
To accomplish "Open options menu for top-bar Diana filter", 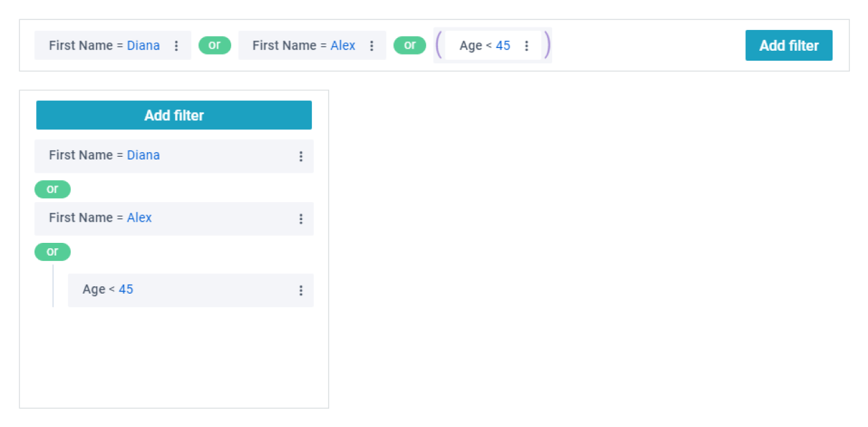I will (176, 46).
